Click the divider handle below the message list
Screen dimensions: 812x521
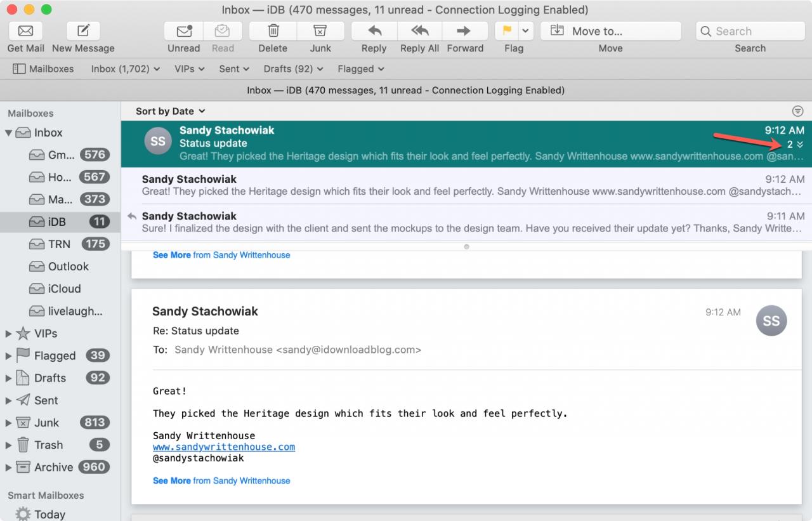pyautogui.click(x=466, y=246)
